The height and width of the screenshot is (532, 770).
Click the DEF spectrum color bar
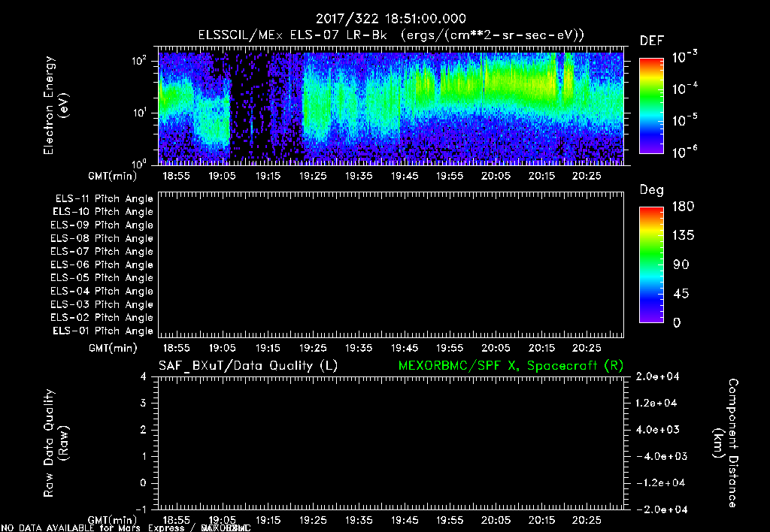[651, 105]
